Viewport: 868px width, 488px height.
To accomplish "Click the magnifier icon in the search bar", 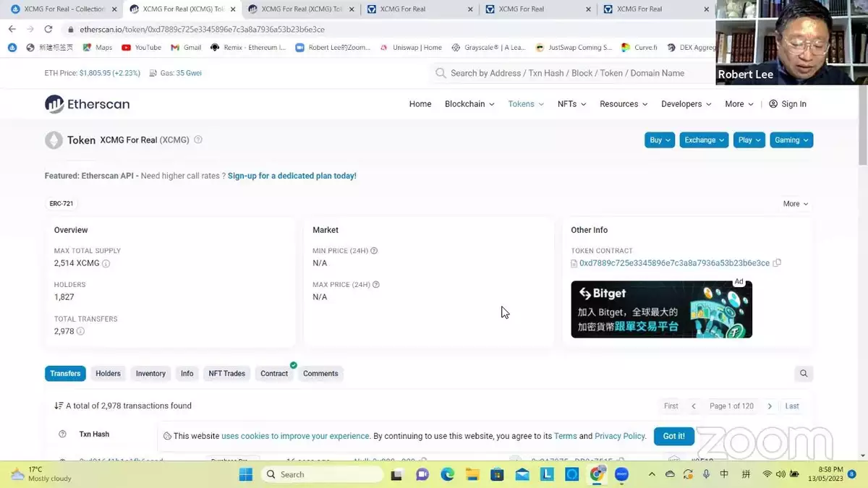I will (441, 73).
